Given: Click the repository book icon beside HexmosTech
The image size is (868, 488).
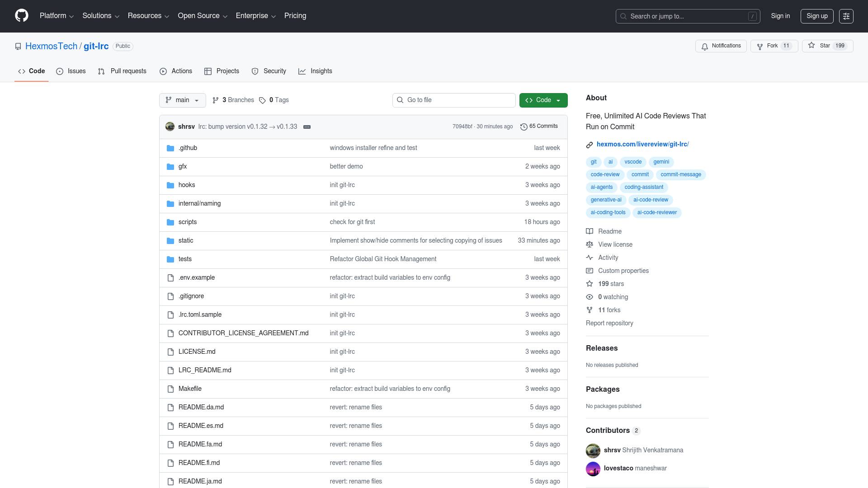Looking at the screenshot, I should point(18,47).
